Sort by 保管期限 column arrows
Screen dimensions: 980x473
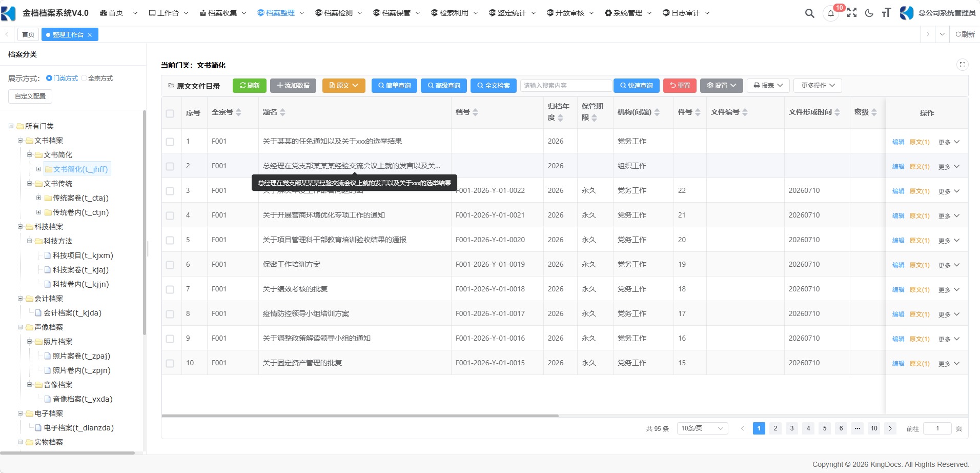coord(594,118)
